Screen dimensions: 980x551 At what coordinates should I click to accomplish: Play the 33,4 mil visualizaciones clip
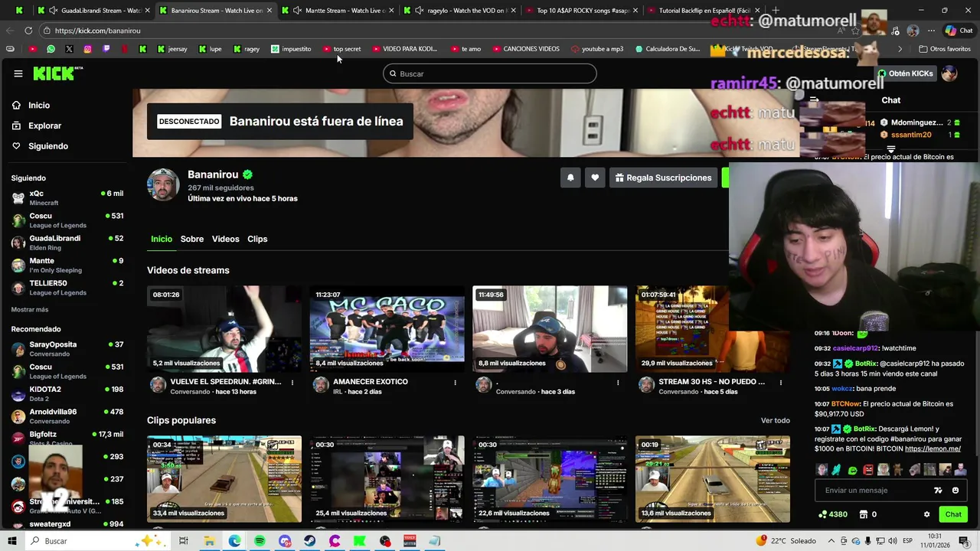pos(224,479)
